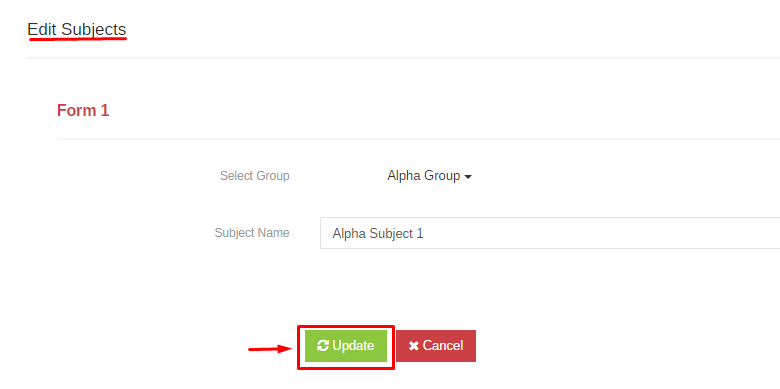
Task: Click the red arrow pointing at Update
Action: [271, 349]
